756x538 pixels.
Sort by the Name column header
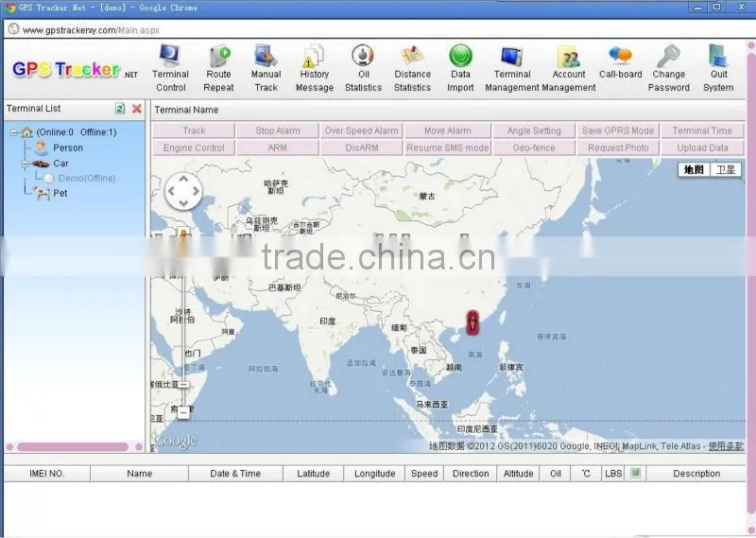pyautogui.click(x=139, y=474)
